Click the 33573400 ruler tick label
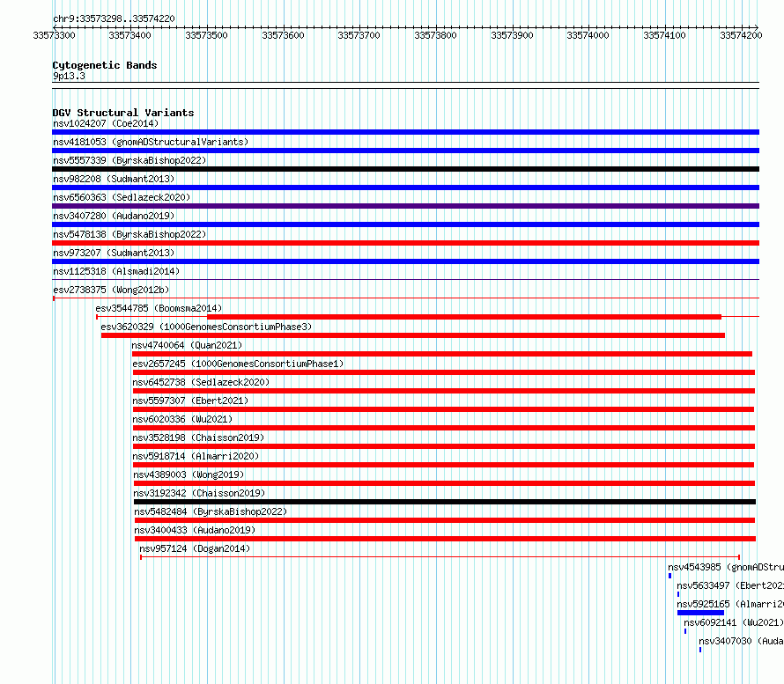The width and height of the screenshot is (784, 684). [x=129, y=35]
